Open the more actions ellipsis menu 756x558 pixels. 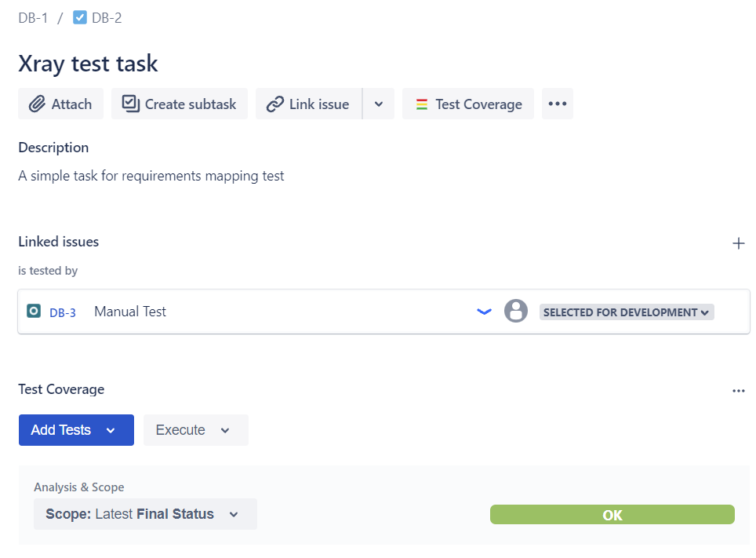[557, 103]
